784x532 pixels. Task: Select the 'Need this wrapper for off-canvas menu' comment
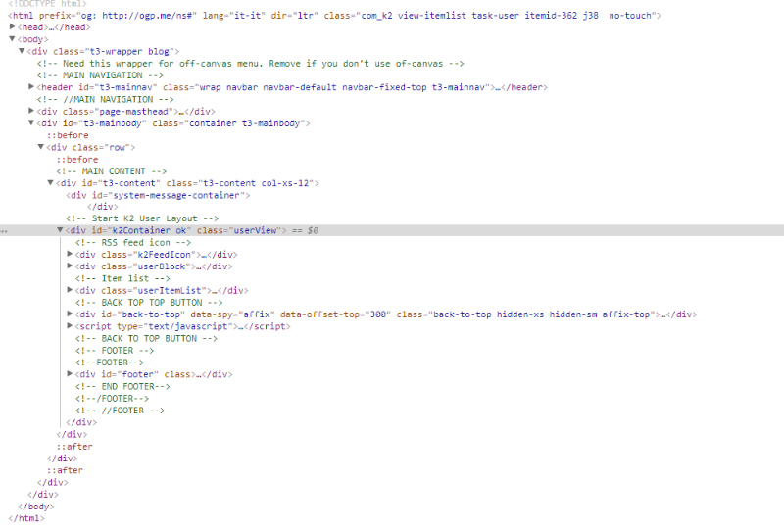[251, 64]
